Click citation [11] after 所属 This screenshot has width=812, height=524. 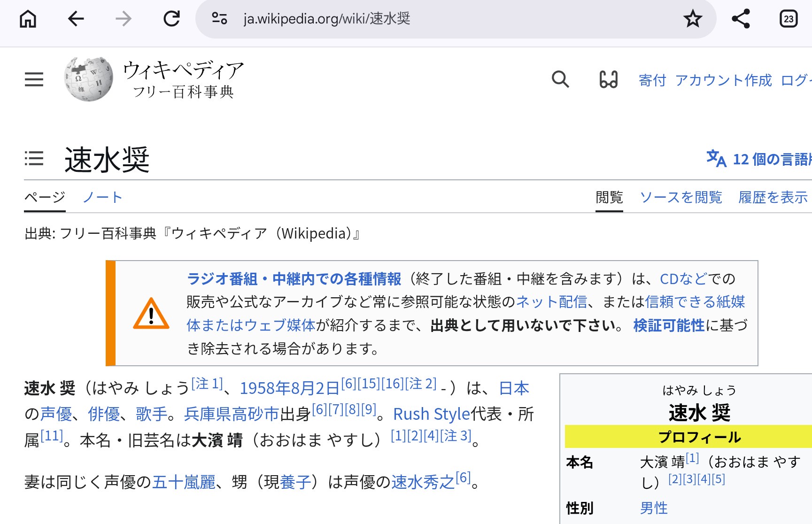pyautogui.click(x=52, y=436)
